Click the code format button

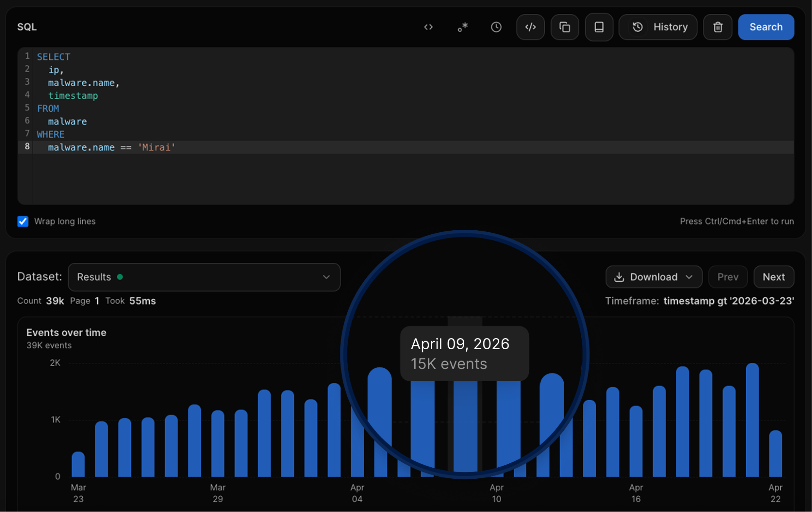(x=531, y=27)
